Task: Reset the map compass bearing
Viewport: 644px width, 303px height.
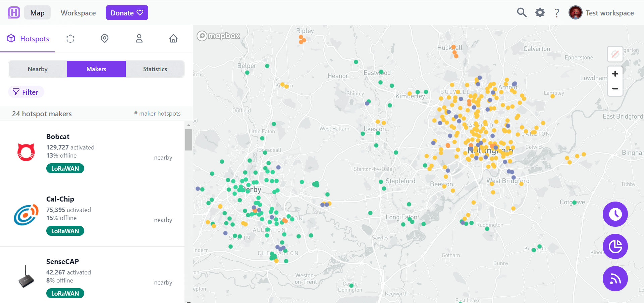Action: pos(615,54)
